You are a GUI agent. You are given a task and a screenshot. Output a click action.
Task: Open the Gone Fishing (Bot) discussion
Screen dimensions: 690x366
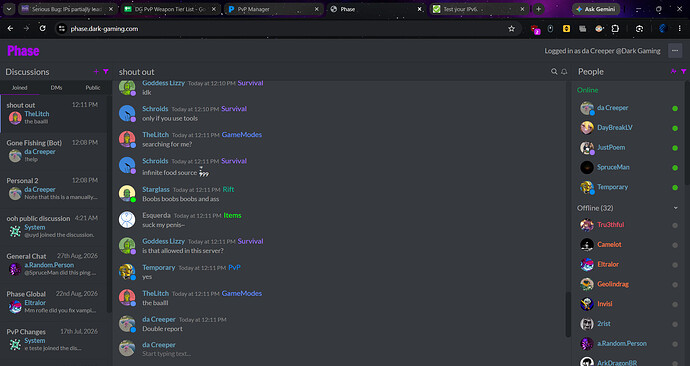(53, 151)
